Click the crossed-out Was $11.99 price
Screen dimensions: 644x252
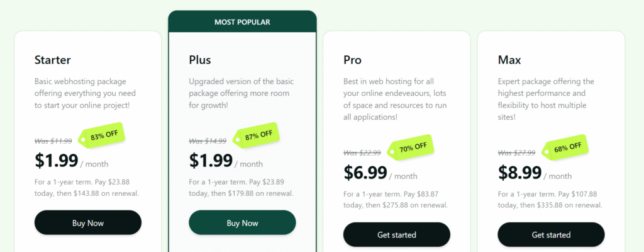coord(53,141)
